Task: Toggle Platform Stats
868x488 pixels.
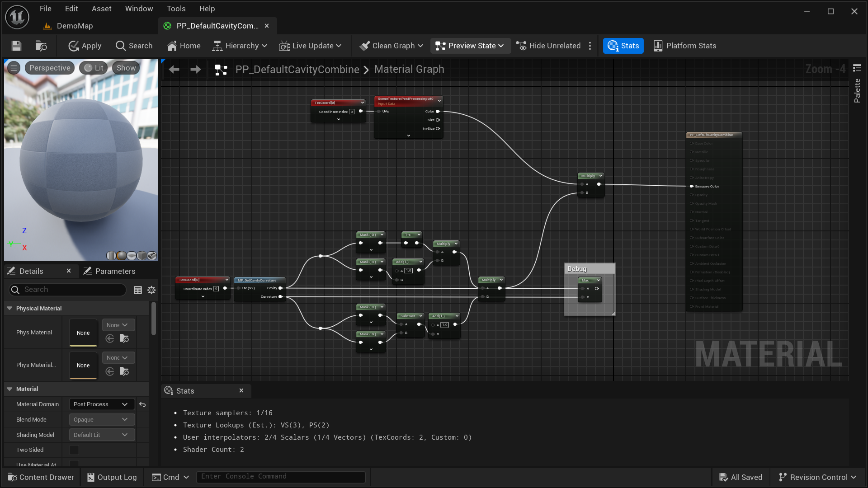Action: [x=685, y=46]
